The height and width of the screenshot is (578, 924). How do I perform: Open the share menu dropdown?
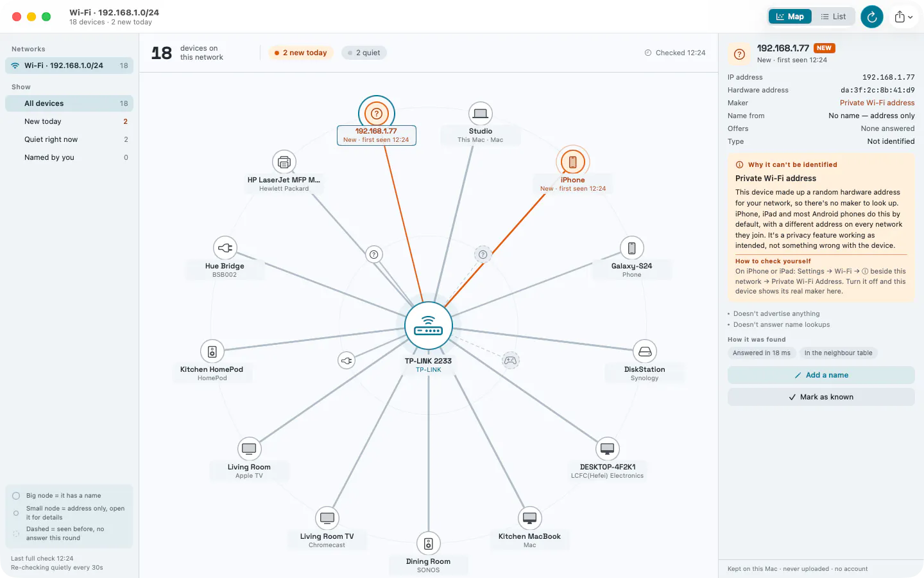point(903,17)
